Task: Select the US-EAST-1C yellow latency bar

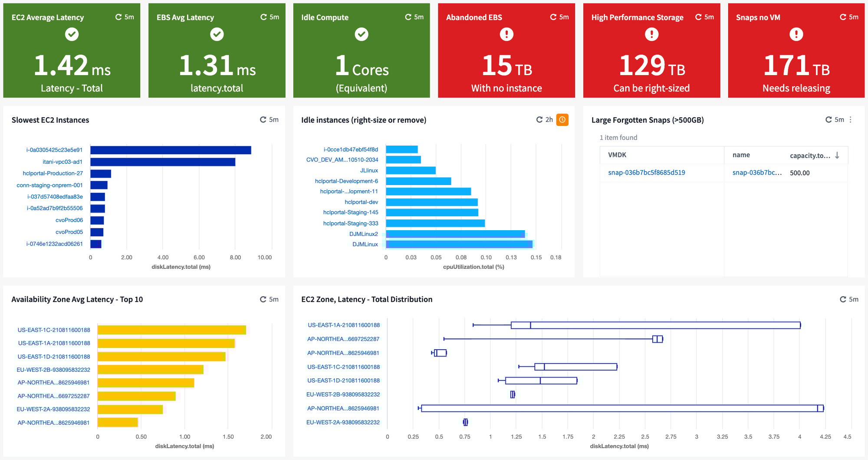Action: 171,330
